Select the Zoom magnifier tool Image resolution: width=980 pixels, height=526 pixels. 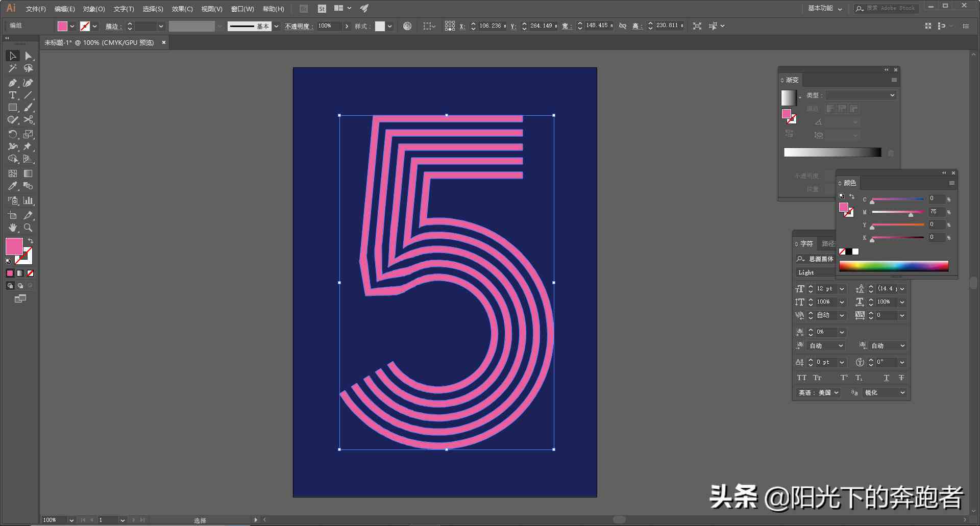point(29,228)
